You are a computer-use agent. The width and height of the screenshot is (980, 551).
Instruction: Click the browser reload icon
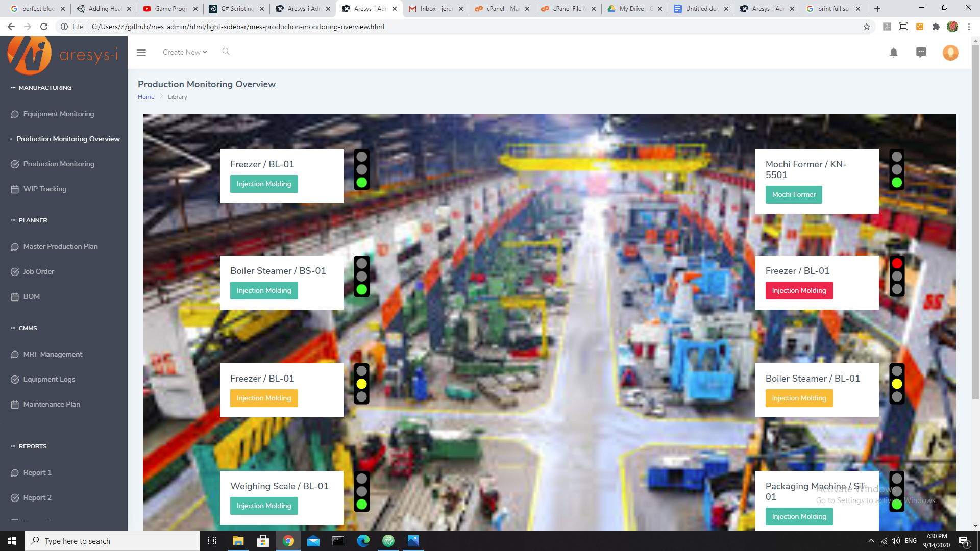[44, 27]
